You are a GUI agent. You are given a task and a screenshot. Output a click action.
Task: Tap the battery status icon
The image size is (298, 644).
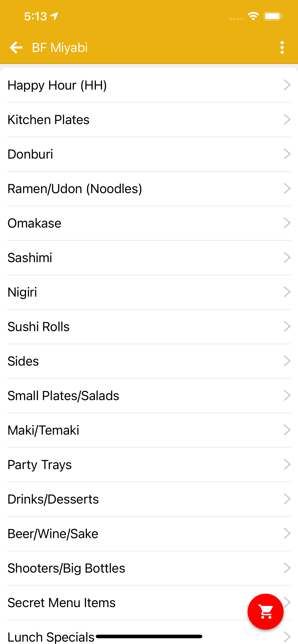pyautogui.click(x=273, y=16)
